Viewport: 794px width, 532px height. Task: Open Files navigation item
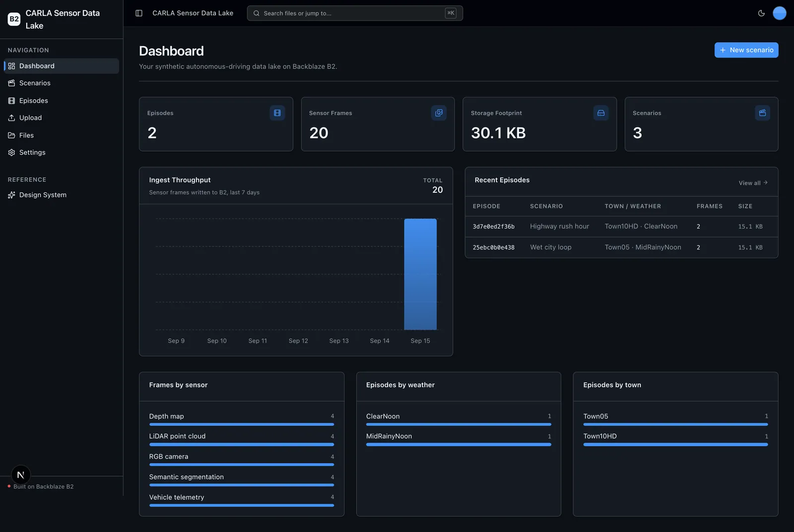(62, 135)
